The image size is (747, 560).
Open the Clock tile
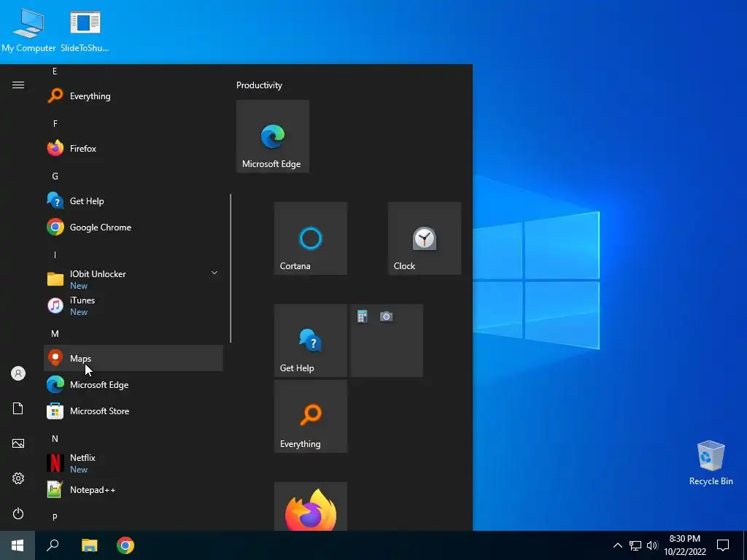click(425, 238)
